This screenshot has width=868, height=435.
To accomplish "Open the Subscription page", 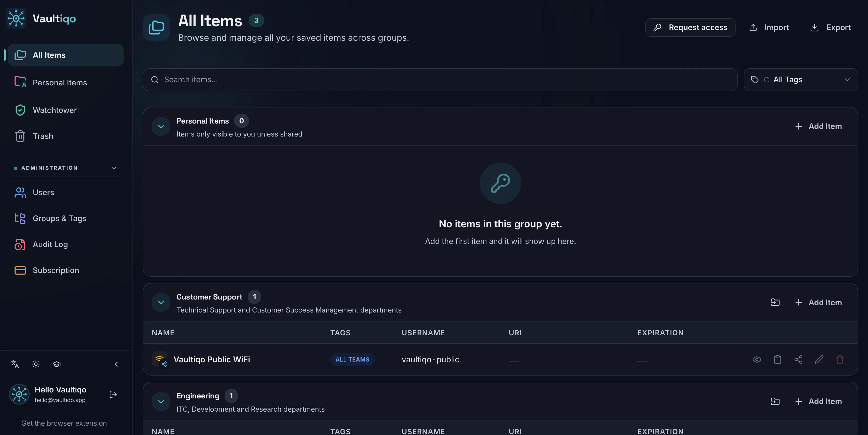I will click(x=66, y=270).
